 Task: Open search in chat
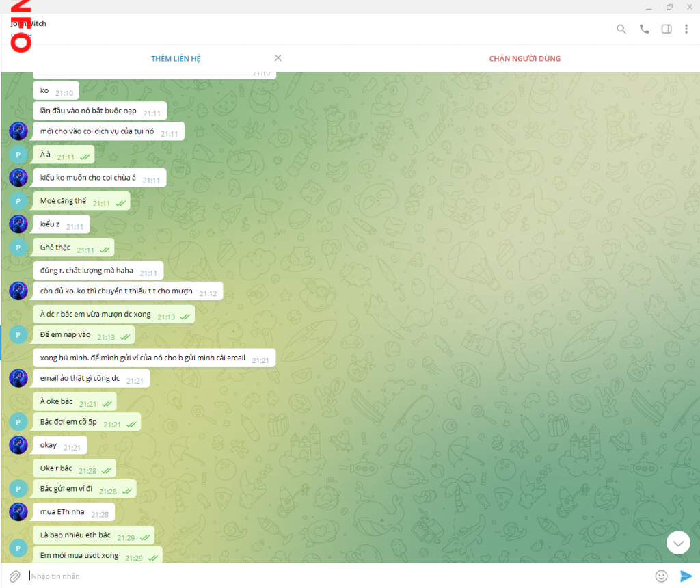pyautogui.click(x=621, y=29)
